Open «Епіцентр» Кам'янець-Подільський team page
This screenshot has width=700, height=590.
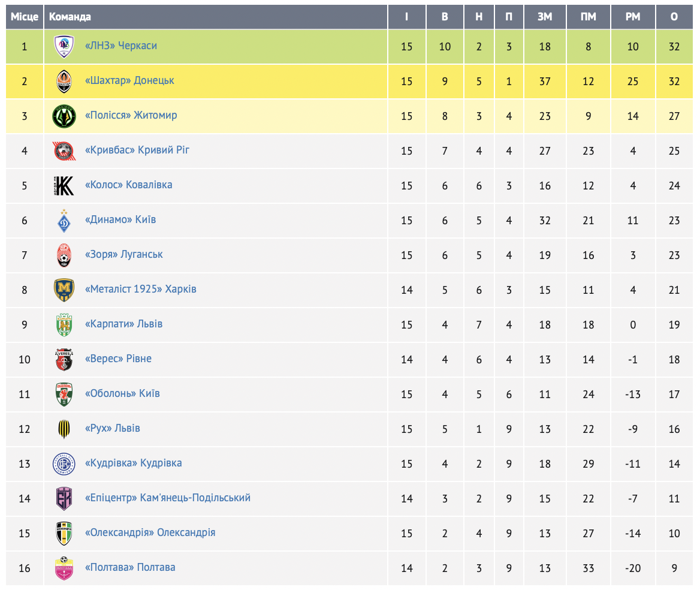click(168, 498)
